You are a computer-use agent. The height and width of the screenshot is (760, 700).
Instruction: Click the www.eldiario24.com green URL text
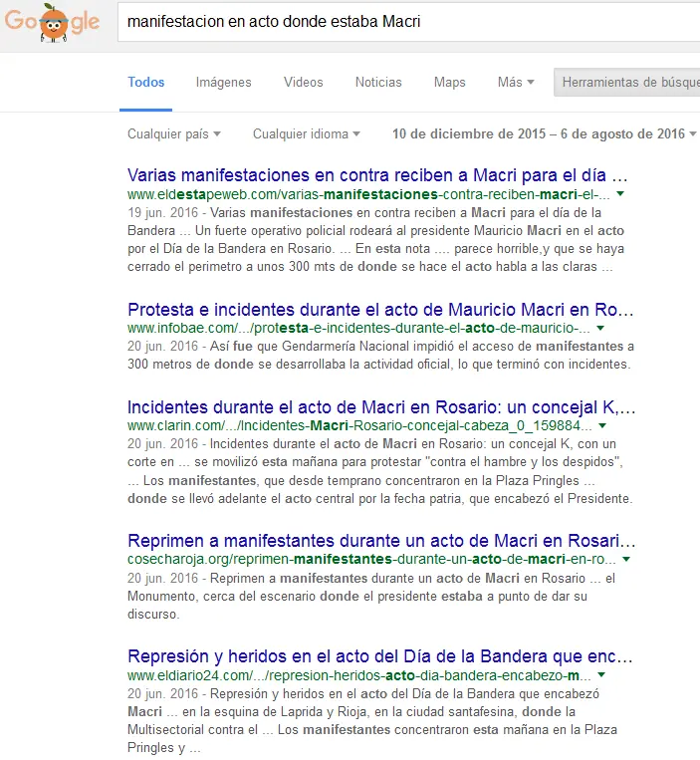coord(359,675)
